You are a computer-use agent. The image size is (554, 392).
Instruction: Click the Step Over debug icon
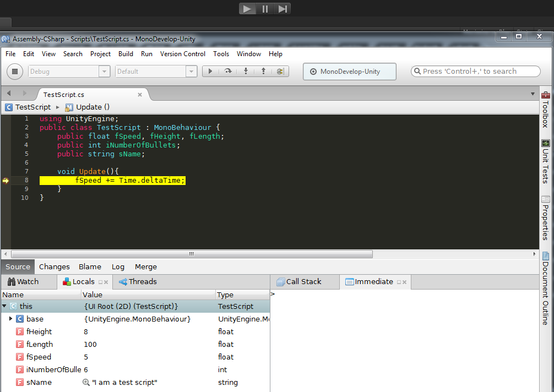click(x=228, y=72)
